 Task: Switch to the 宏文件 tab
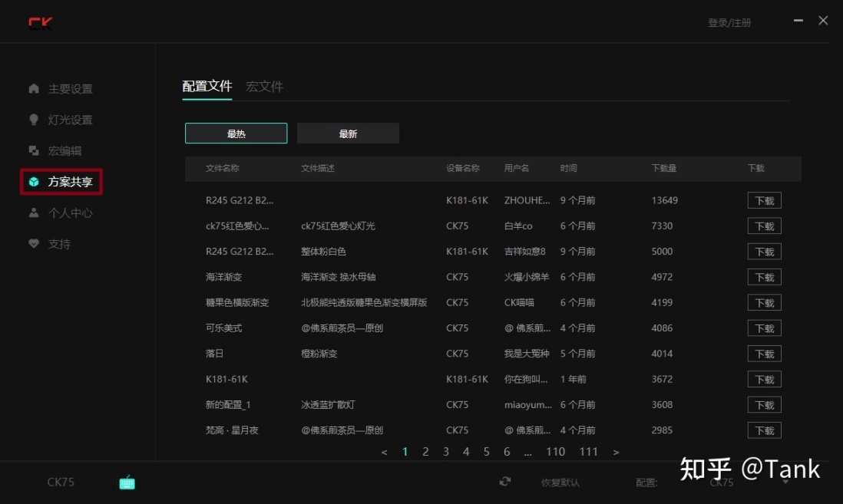tap(265, 86)
